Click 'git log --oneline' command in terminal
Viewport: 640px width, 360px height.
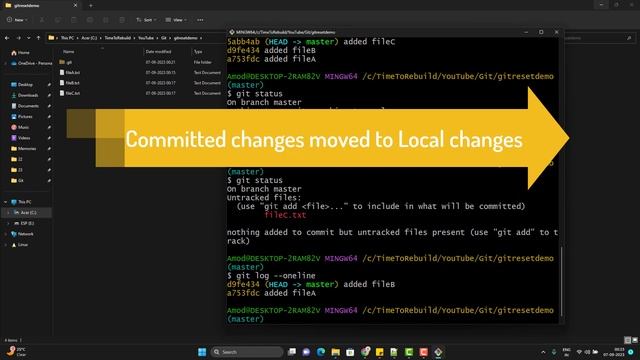pos(276,276)
